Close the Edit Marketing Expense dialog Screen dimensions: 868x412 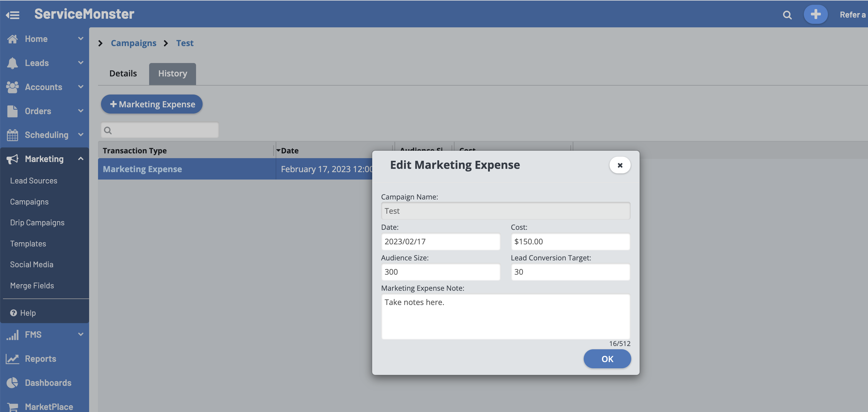(x=620, y=165)
